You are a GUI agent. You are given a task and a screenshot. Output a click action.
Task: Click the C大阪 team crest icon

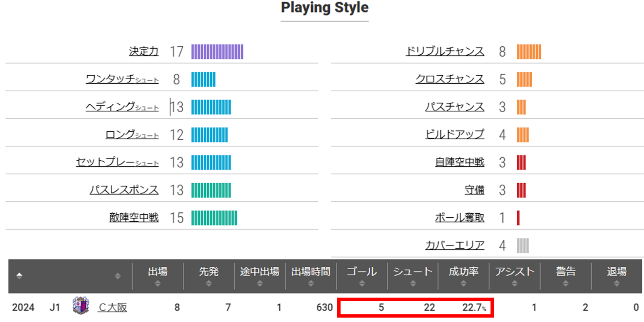80,306
